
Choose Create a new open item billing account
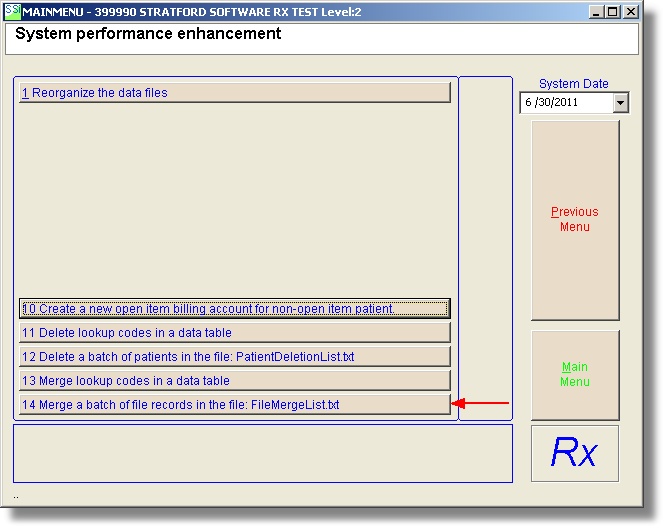coord(235,309)
